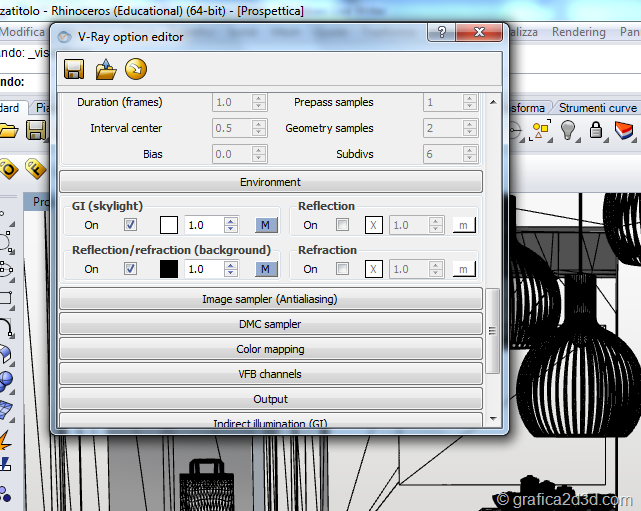Image resolution: width=641 pixels, height=511 pixels.
Task: Open the white GI skylight color swatch
Action: 169,225
